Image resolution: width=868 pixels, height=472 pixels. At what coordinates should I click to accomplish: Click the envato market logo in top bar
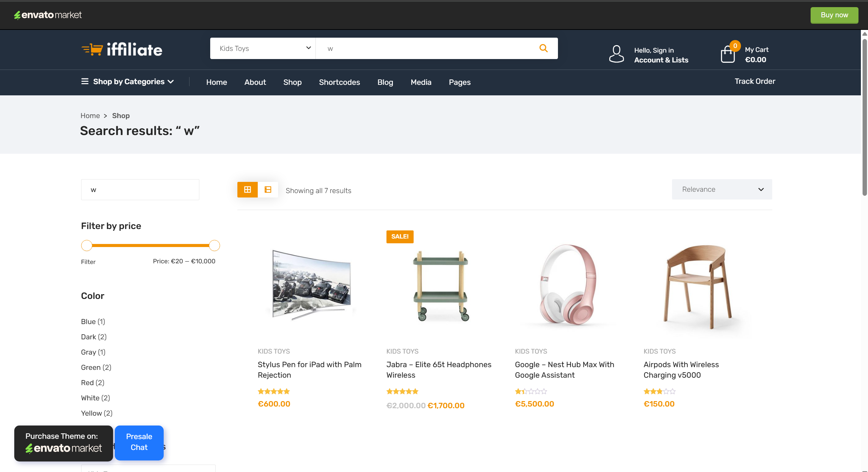click(x=48, y=15)
